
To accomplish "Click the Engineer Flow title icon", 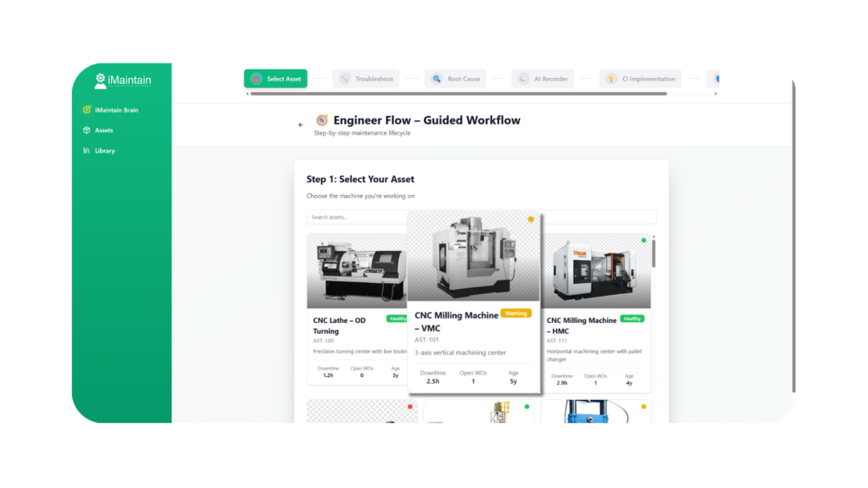I will 321,120.
